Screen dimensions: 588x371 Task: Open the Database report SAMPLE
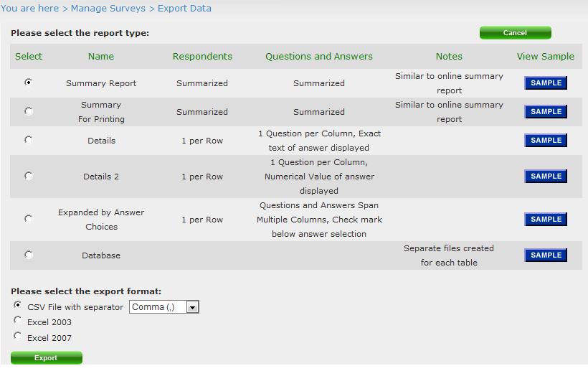tap(546, 255)
